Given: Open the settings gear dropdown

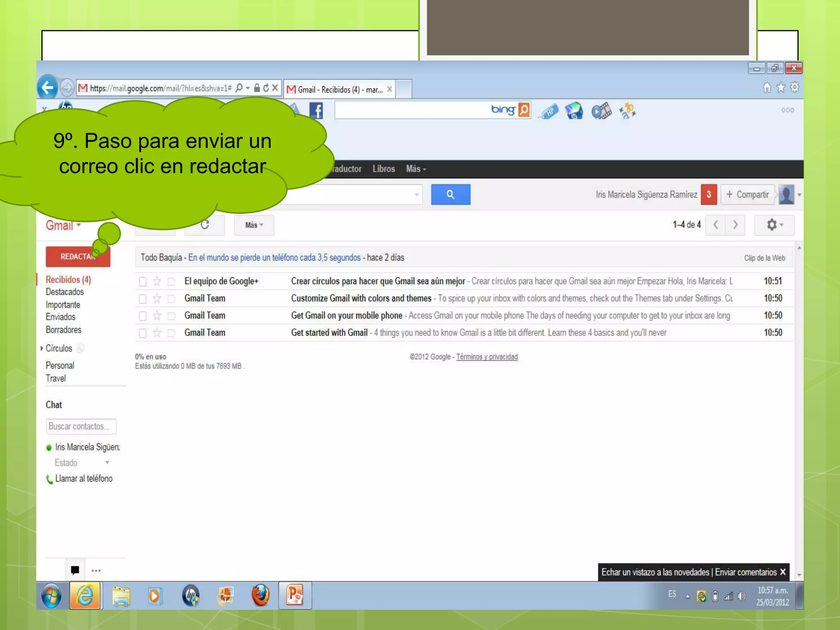Looking at the screenshot, I should [774, 225].
